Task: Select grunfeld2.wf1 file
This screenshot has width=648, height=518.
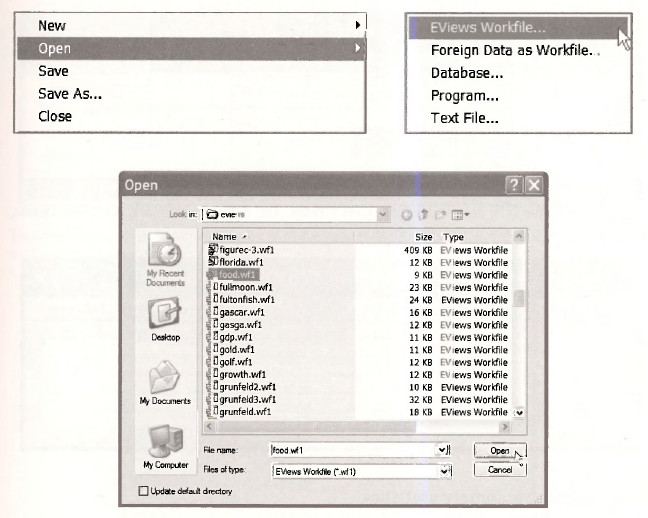Action: tap(247, 387)
